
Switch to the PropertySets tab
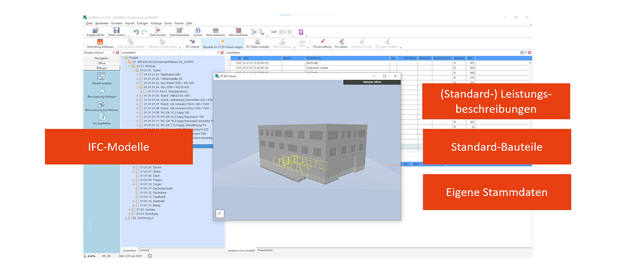(265, 250)
